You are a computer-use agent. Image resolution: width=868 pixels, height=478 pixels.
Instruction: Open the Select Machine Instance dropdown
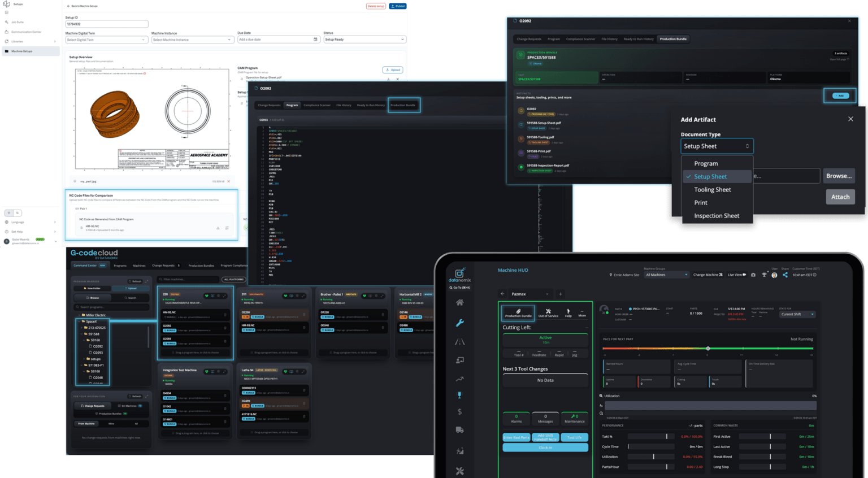[x=192, y=40]
